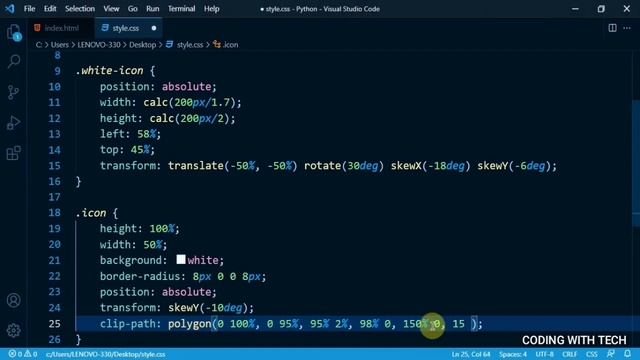Image resolution: width=640 pixels, height=360 pixels.
Task: Click the white color swatch on line 21
Action: [x=181, y=260]
